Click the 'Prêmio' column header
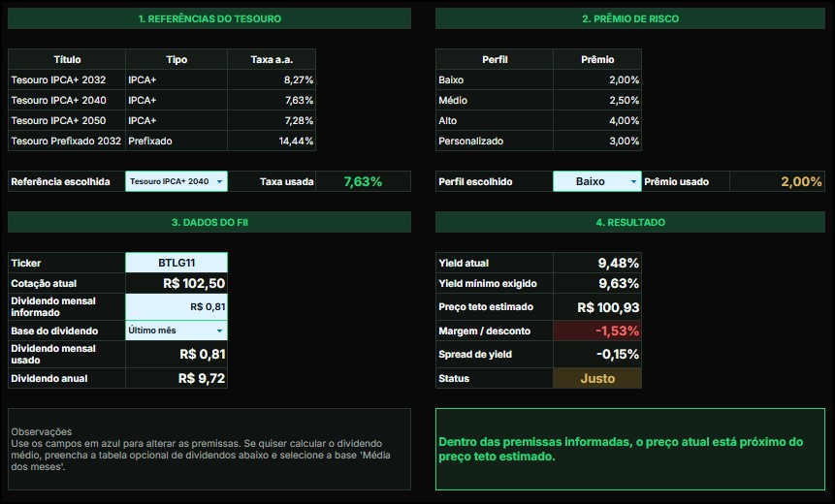Screen dimensions: 835x504 [x=597, y=59]
